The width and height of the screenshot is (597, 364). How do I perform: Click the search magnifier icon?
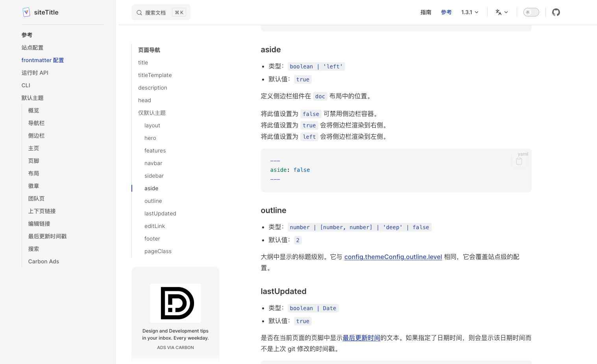[x=139, y=13]
